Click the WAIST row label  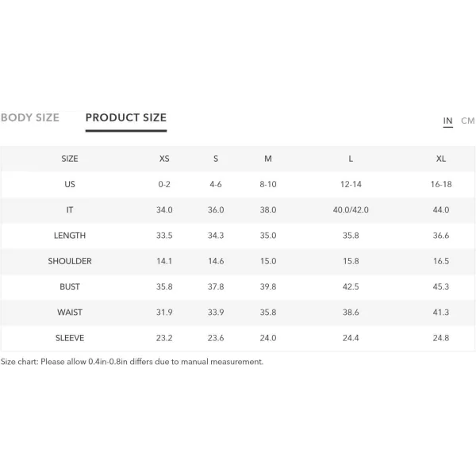coord(70,313)
